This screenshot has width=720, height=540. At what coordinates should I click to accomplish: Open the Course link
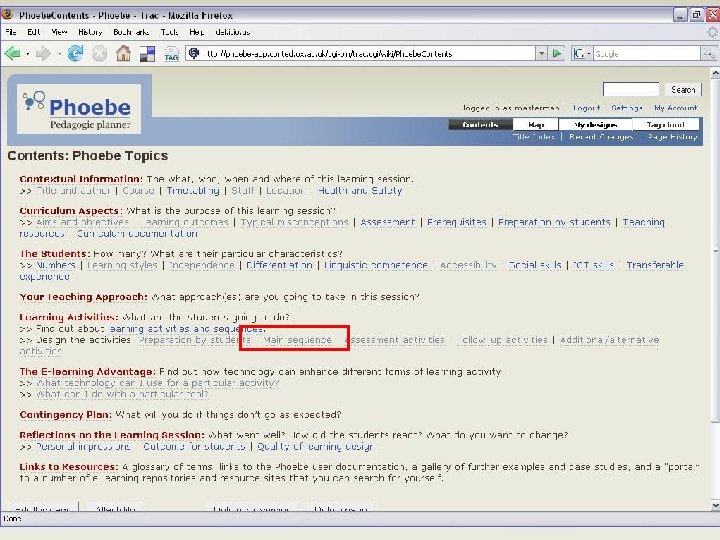(x=138, y=190)
